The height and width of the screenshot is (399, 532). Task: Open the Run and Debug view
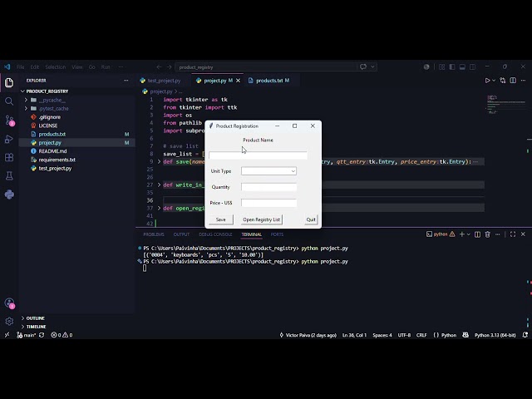pos(9,139)
